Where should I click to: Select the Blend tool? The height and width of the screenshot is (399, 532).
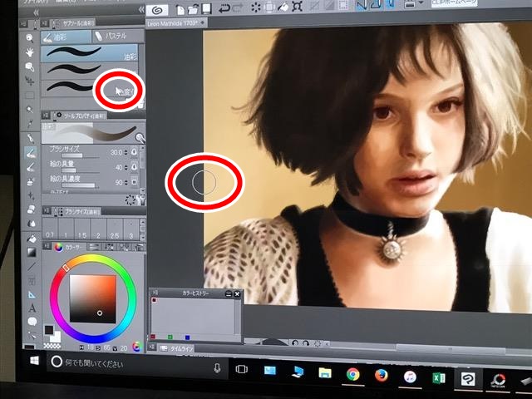click(x=32, y=224)
